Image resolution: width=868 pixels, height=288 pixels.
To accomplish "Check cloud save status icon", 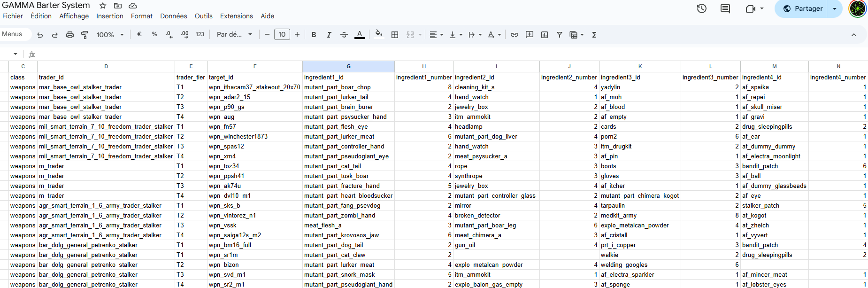I will click(x=133, y=6).
